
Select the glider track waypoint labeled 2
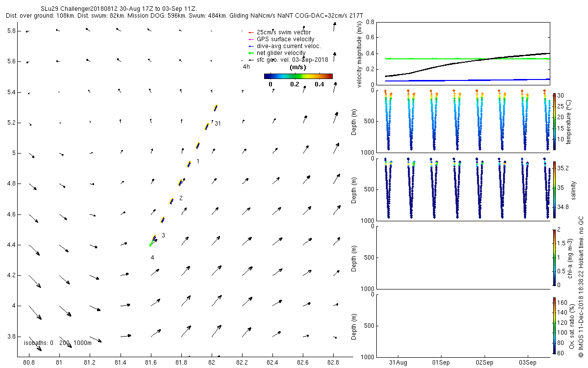click(x=181, y=198)
